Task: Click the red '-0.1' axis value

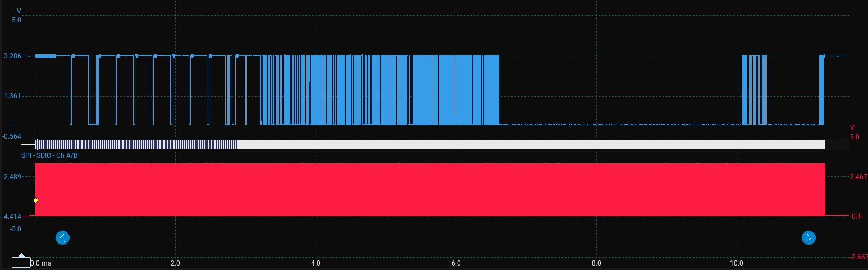Action: pyautogui.click(x=856, y=217)
